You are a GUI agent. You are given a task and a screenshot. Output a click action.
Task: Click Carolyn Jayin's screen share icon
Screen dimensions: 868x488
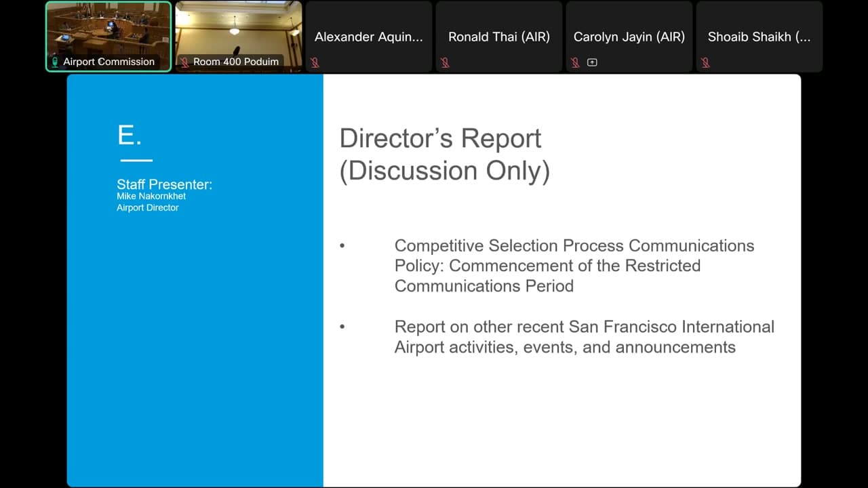tap(592, 62)
